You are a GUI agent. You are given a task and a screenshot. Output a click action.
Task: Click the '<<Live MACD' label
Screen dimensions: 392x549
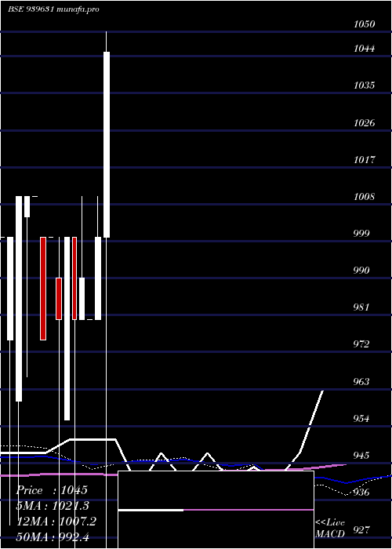click(330, 529)
